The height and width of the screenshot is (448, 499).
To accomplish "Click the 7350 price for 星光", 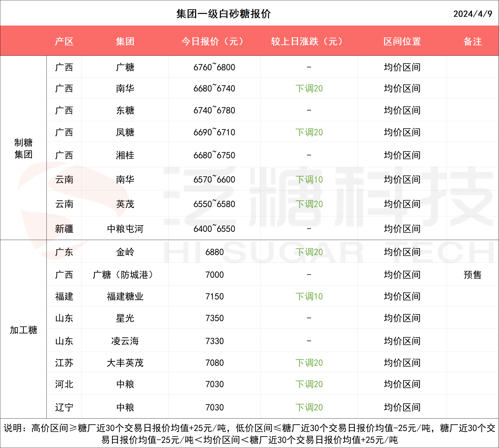I will pyautogui.click(x=214, y=318).
